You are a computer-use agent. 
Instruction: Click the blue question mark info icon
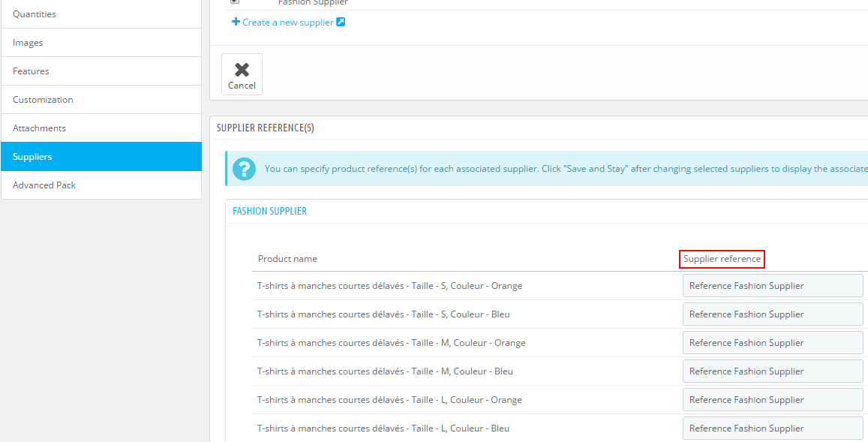click(244, 169)
